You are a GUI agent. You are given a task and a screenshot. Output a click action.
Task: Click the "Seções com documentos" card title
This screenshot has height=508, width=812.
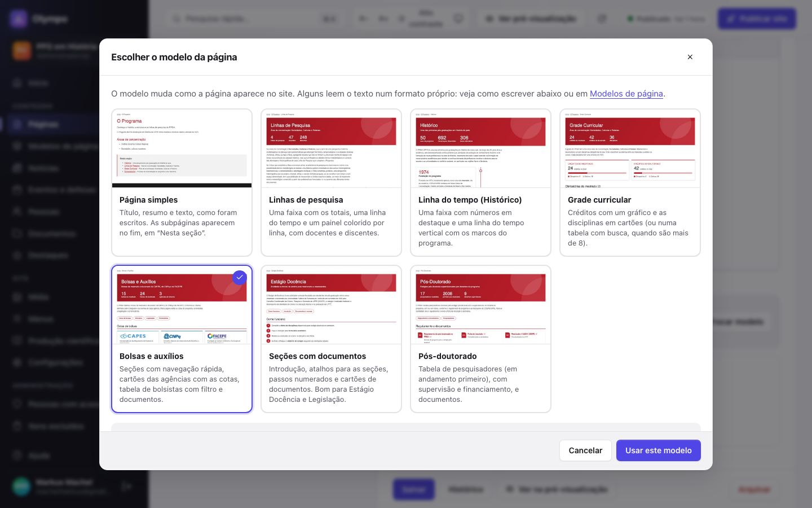click(x=317, y=356)
